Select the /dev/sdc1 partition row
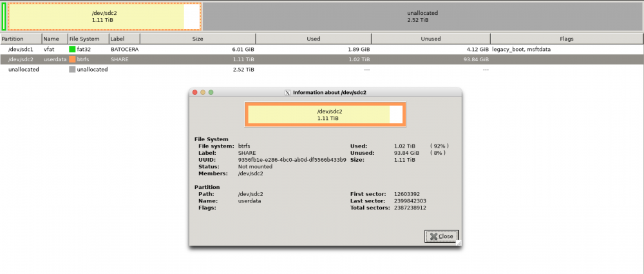 pyautogui.click(x=22, y=49)
